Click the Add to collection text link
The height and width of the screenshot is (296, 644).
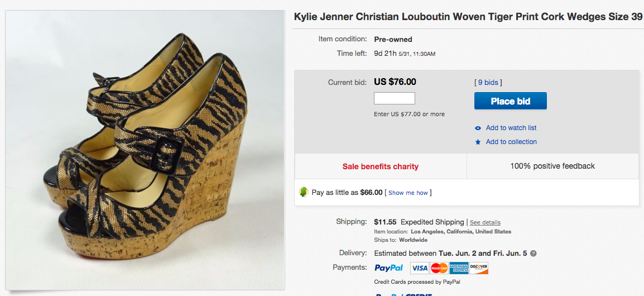coord(511,142)
